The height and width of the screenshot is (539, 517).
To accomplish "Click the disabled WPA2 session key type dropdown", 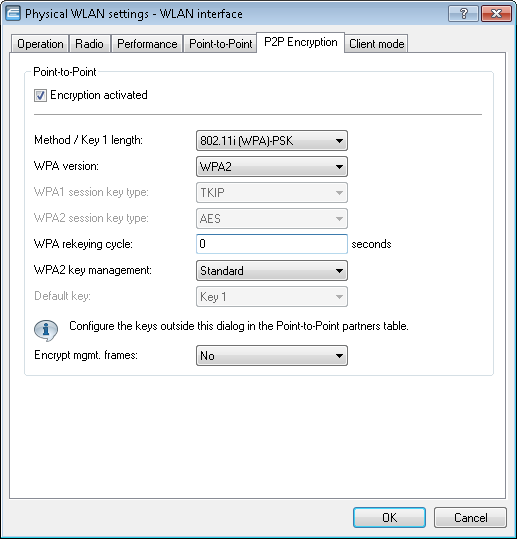I will (272, 219).
